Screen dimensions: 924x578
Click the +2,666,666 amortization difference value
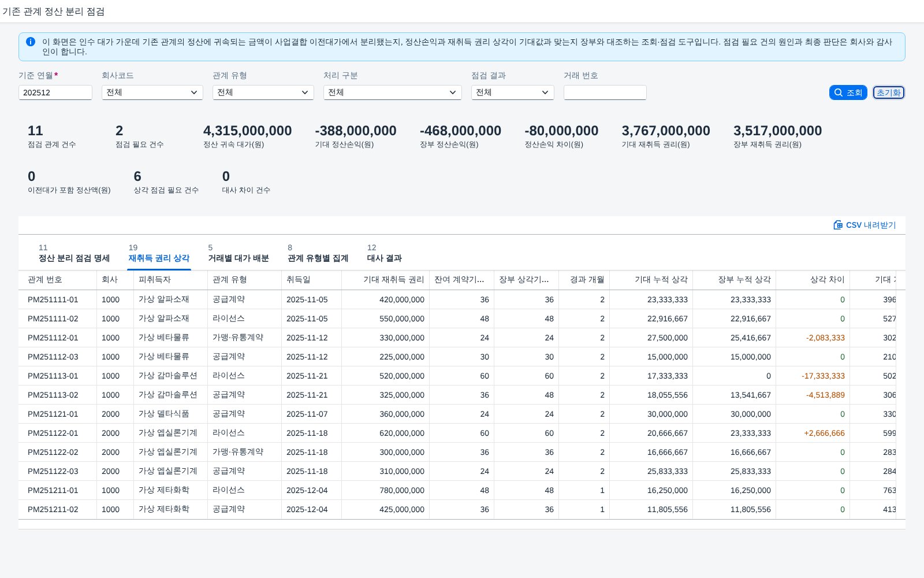point(824,433)
